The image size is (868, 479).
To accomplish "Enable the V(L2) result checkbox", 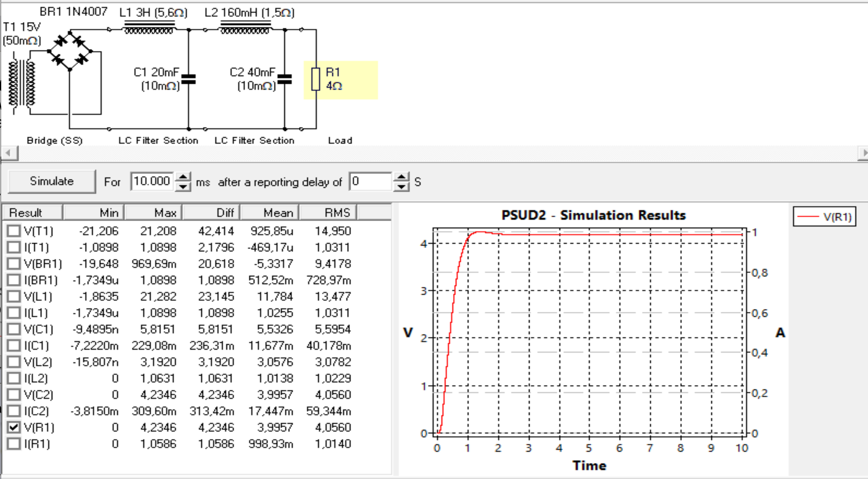I will (14, 362).
